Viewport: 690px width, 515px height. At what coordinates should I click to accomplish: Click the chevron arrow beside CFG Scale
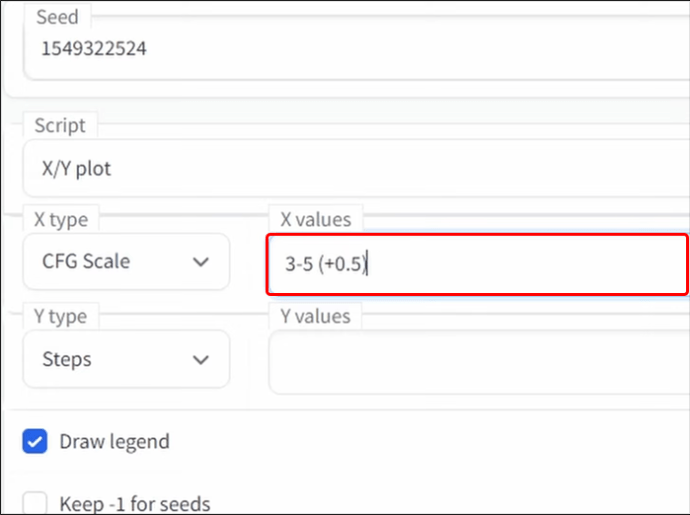click(x=201, y=262)
